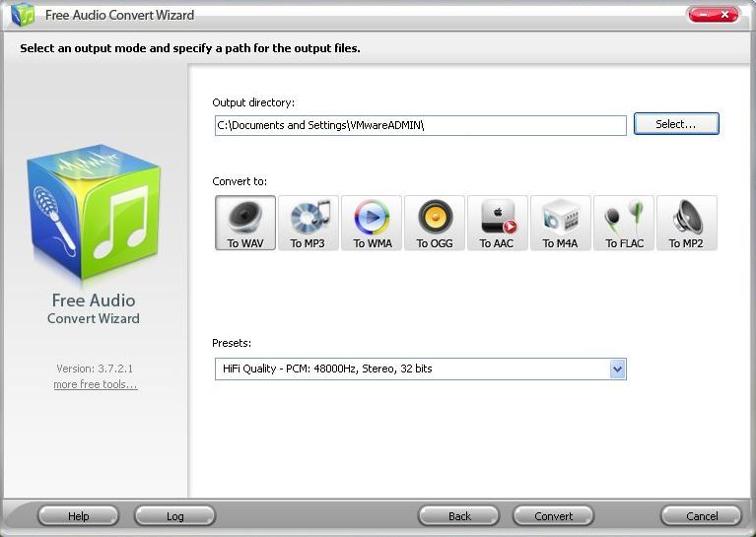Click the HiFi Quality preset combo box
756x537 pixels.
click(421, 369)
